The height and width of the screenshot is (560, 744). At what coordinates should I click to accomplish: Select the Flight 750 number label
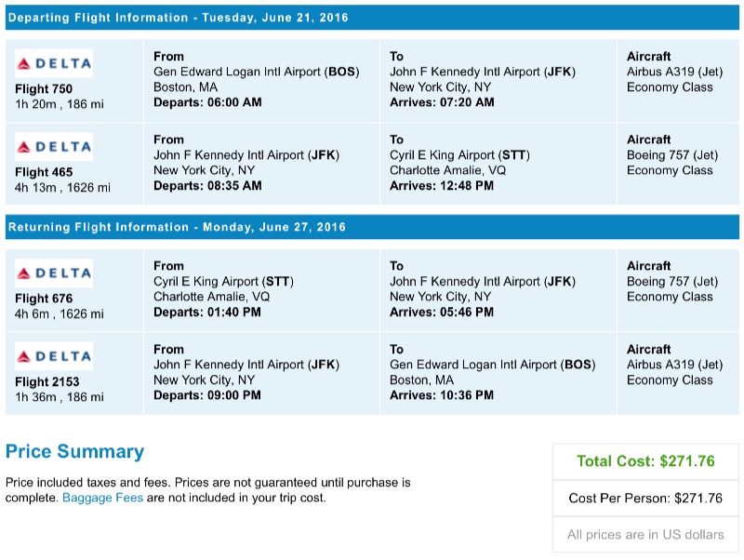coord(44,89)
